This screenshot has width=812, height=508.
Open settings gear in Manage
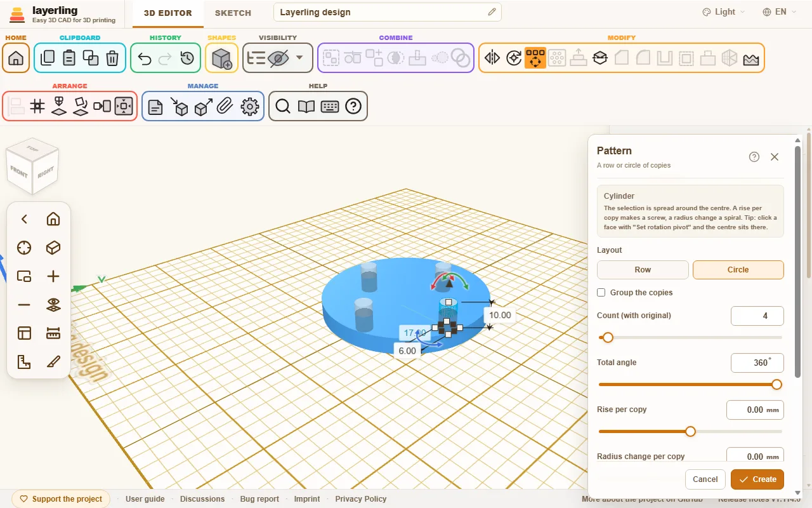(x=250, y=107)
